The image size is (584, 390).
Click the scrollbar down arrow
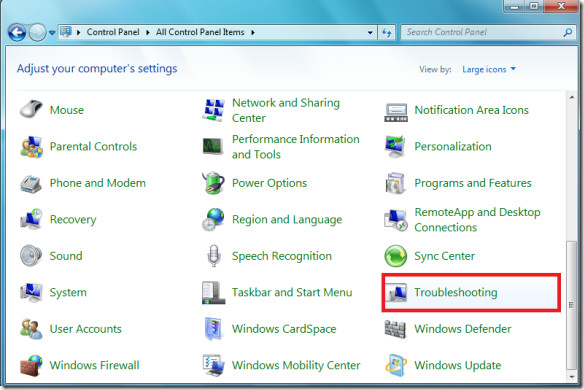[572, 377]
